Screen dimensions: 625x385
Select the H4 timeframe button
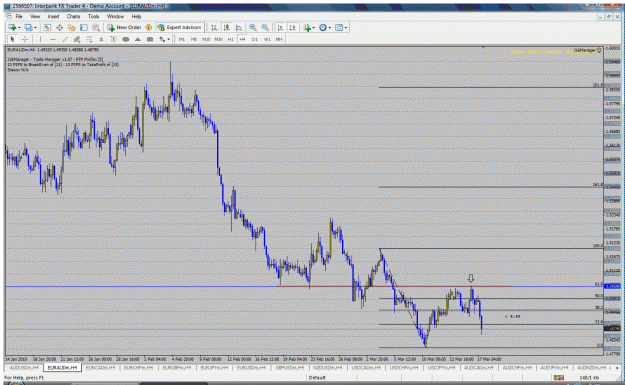pyautogui.click(x=242, y=39)
